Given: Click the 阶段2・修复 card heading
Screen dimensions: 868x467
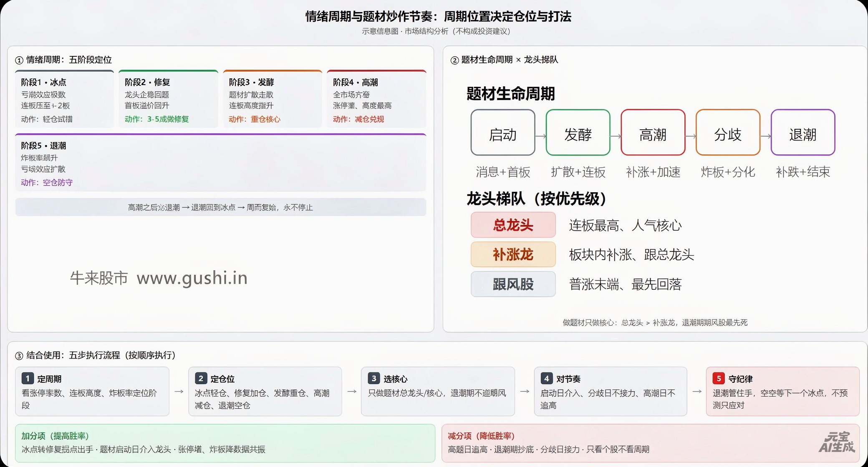Looking at the screenshot, I should (148, 82).
